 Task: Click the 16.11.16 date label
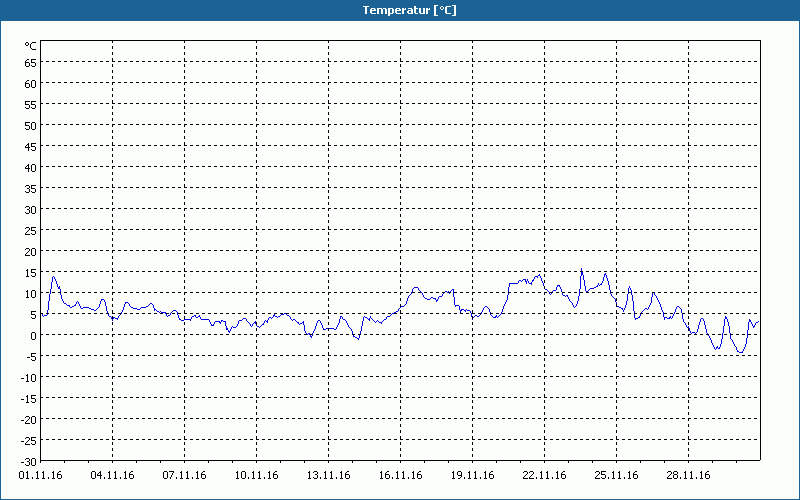[401, 476]
